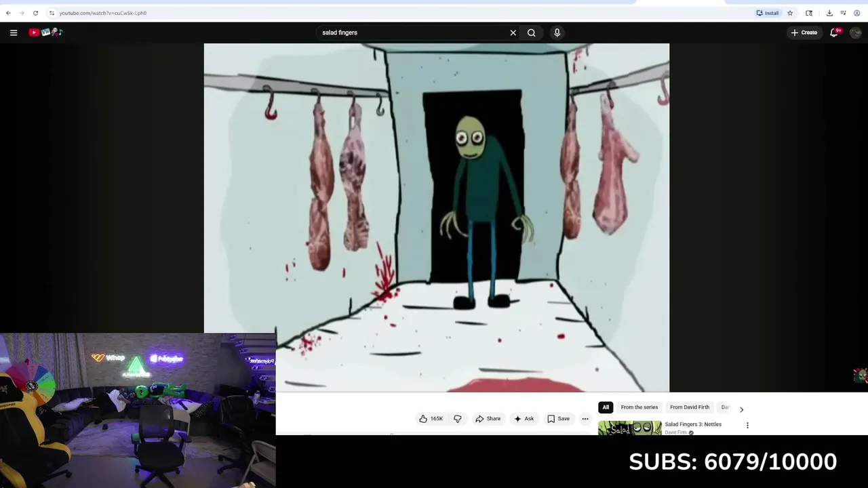The image size is (868, 488).
Task: Select the 'From David Firth' chip
Action: 690,407
